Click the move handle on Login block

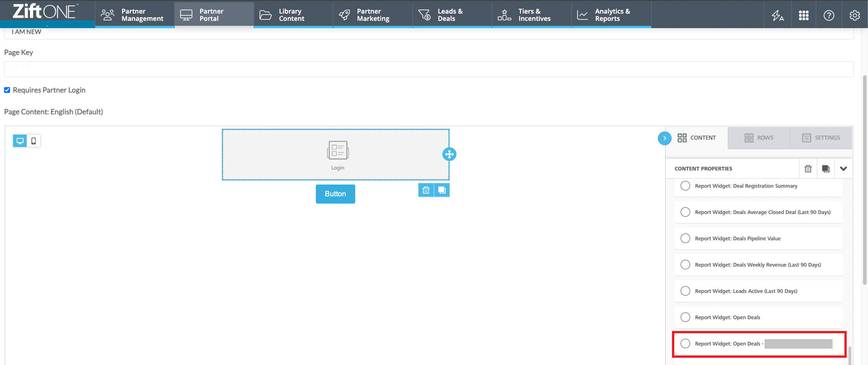point(449,154)
